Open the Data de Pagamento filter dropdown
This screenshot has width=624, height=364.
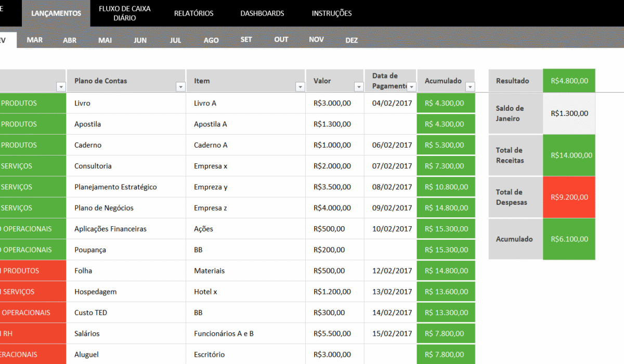tap(411, 87)
